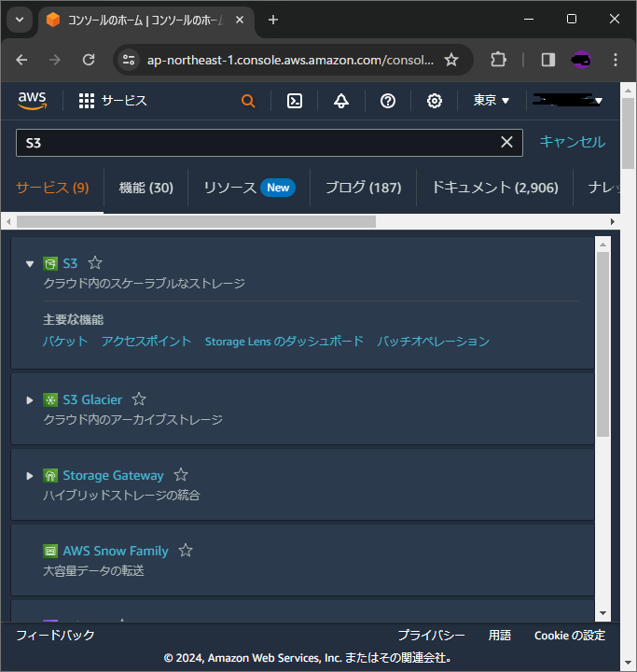Open the 東京 region dropdown
The width and height of the screenshot is (637, 672).
pyautogui.click(x=492, y=101)
